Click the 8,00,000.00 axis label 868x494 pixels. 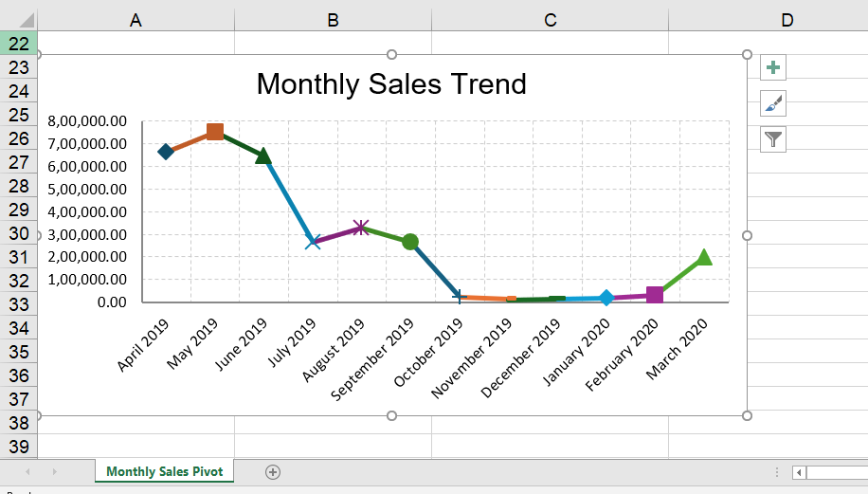click(x=87, y=120)
